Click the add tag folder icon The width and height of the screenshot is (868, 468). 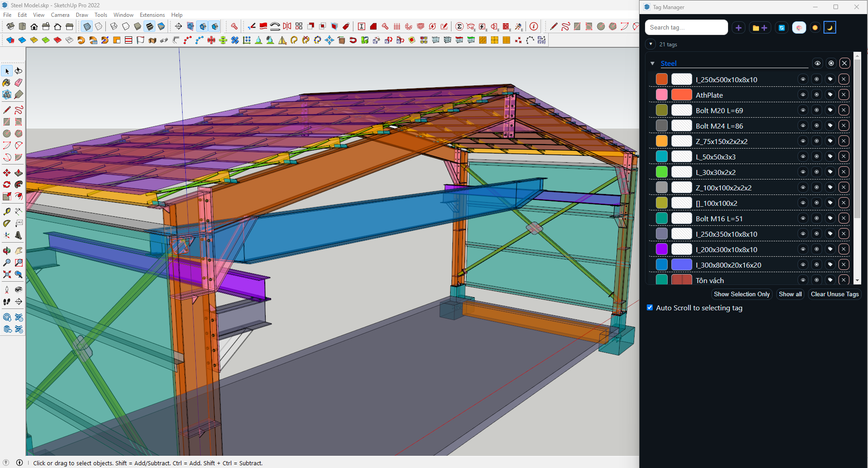[x=759, y=28]
